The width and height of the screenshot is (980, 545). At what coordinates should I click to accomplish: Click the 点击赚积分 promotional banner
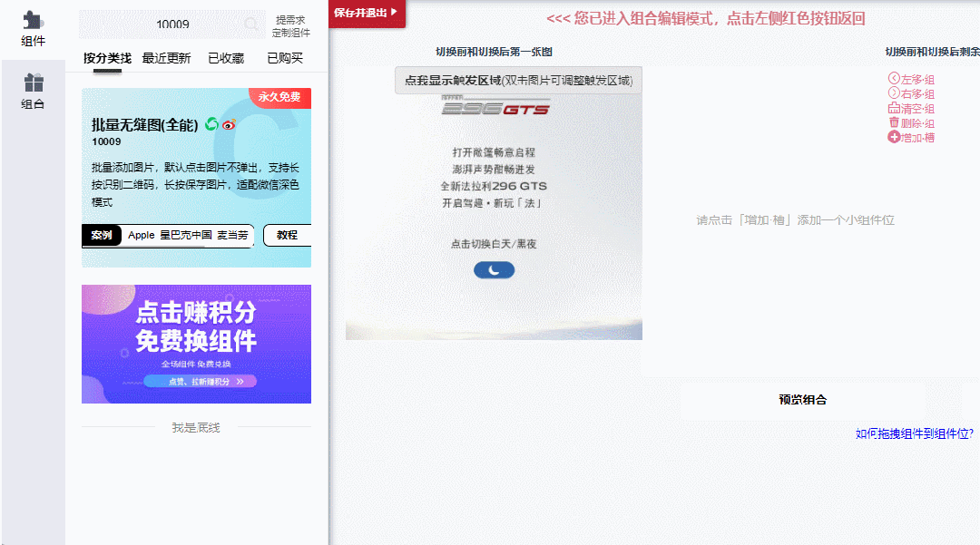tap(196, 344)
